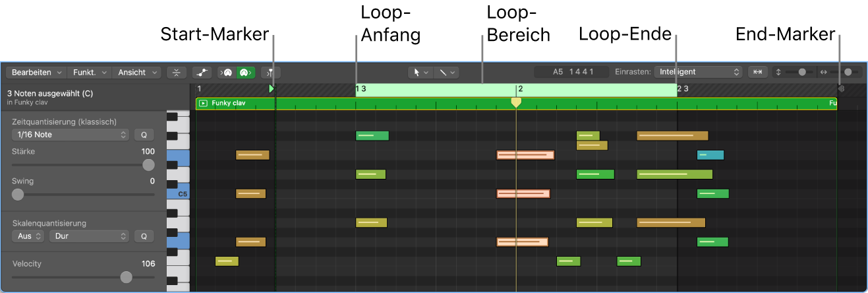The image size is (868, 293).
Task: Click the catch playhead icon button
Action: [271, 73]
